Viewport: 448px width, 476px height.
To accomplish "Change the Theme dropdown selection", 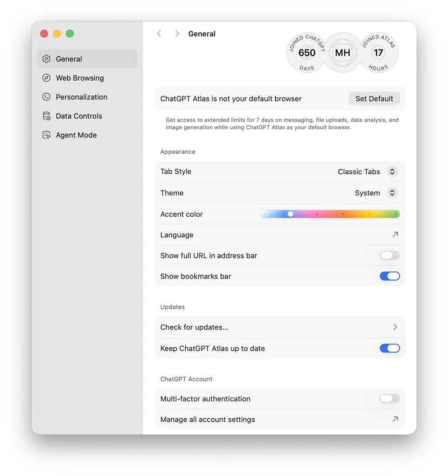I will (x=392, y=193).
